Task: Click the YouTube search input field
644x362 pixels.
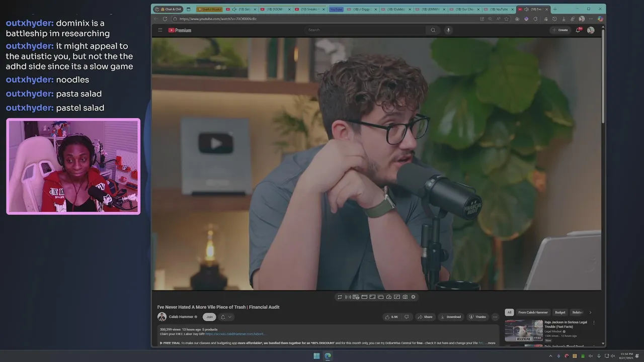Action: 366,30
